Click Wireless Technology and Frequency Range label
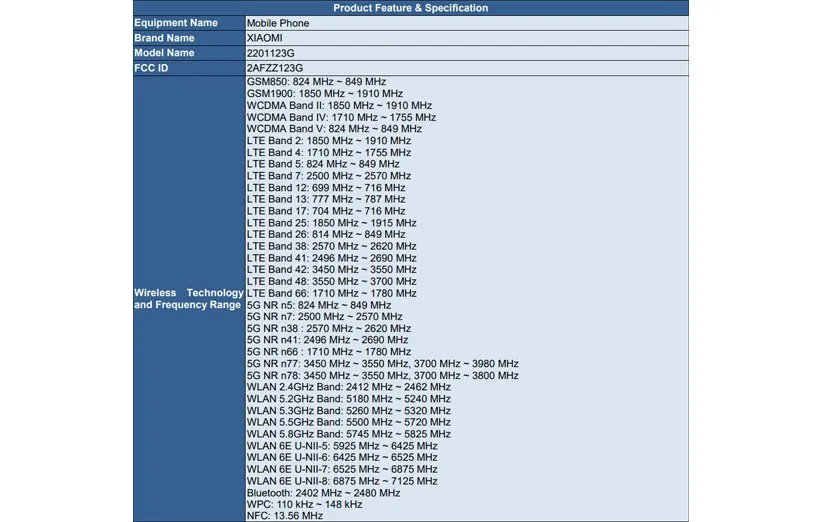The image size is (822, 522). click(189, 299)
